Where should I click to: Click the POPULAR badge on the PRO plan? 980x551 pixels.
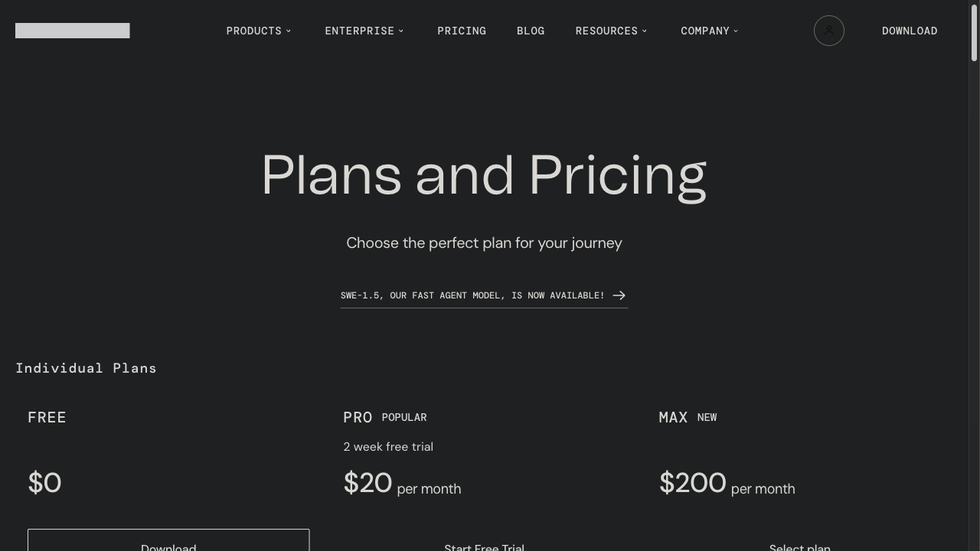click(404, 417)
